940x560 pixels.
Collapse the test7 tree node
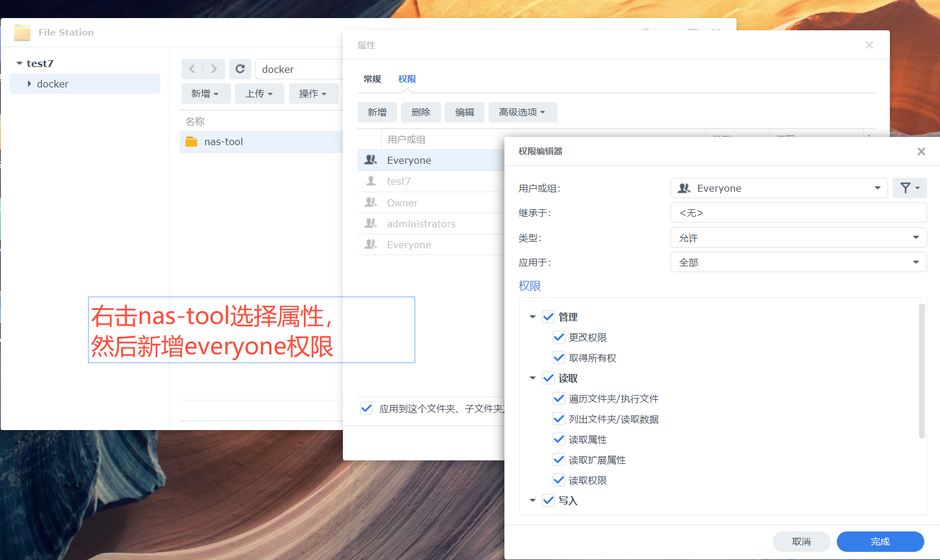[19, 64]
